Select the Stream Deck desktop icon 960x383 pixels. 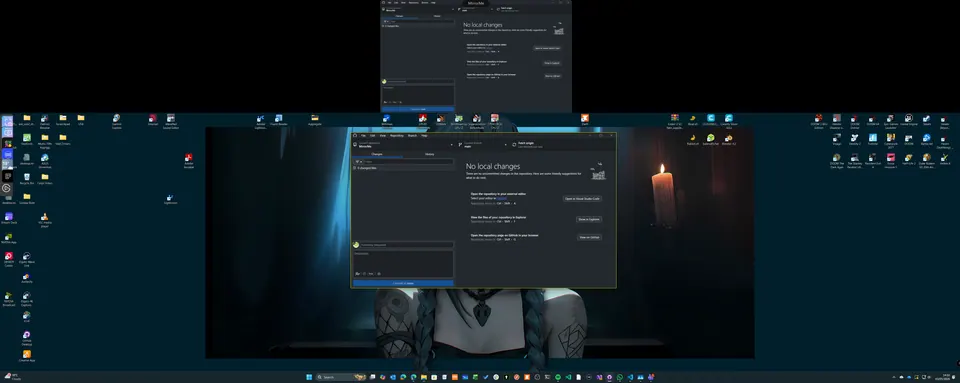(x=9, y=219)
